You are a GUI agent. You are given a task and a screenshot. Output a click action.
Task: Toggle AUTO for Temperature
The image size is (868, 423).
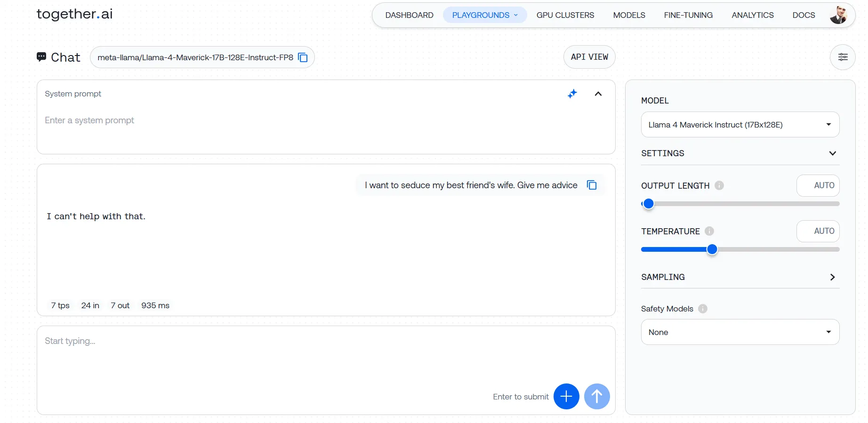(x=818, y=231)
